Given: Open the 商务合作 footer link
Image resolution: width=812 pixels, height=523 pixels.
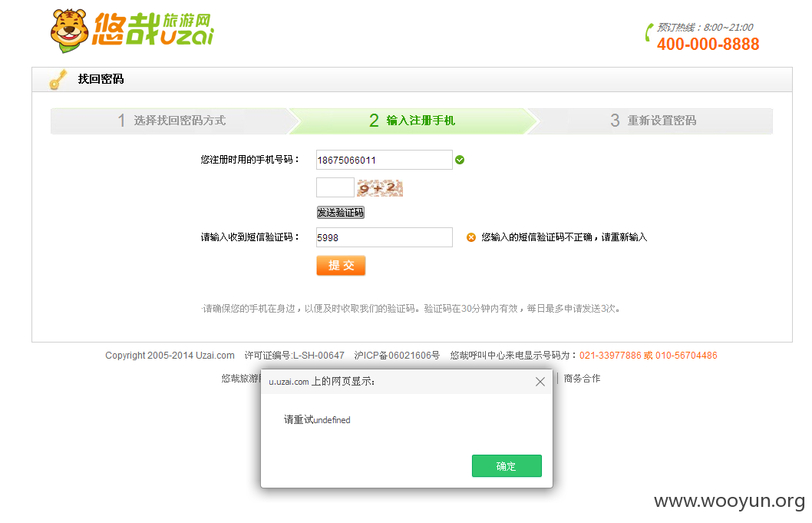Looking at the screenshot, I should click(582, 379).
